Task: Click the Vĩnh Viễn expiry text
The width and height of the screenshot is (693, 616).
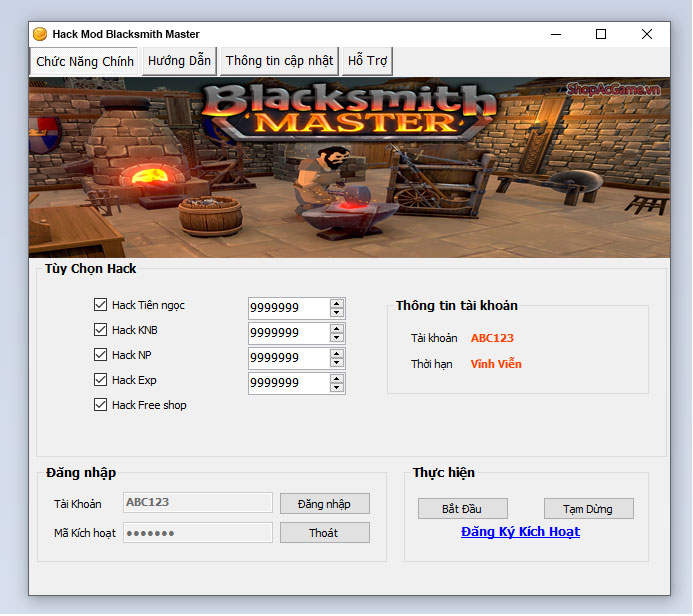Action: click(496, 364)
